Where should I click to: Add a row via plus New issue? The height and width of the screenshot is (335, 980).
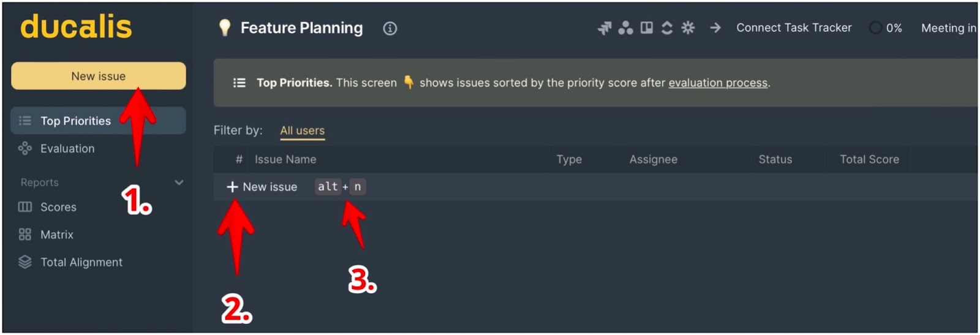(x=262, y=187)
